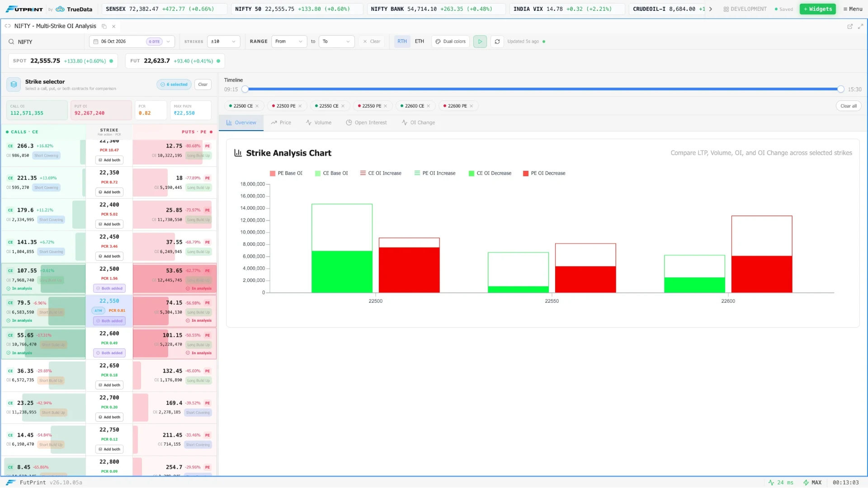
Task: Click latency 24 ms indicator
Action: (781, 483)
